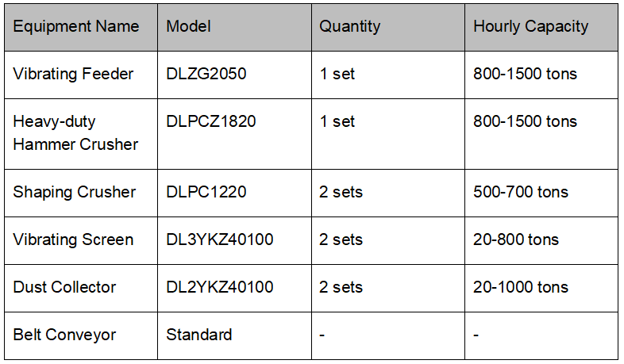Screen dimensions: 624x364
Task: Select the Hourly Capacity header cell
Action: (x=531, y=26)
